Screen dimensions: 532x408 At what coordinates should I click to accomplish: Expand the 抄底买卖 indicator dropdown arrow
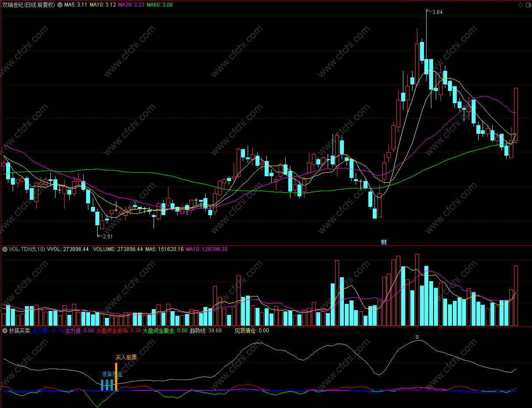point(5,331)
